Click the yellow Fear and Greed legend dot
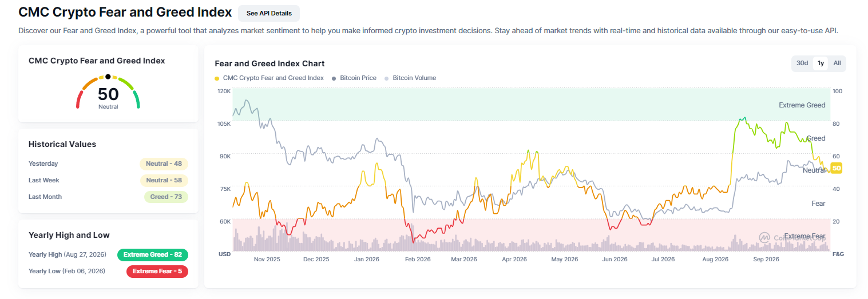The height and width of the screenshot is (299, 868). point(217,78)
